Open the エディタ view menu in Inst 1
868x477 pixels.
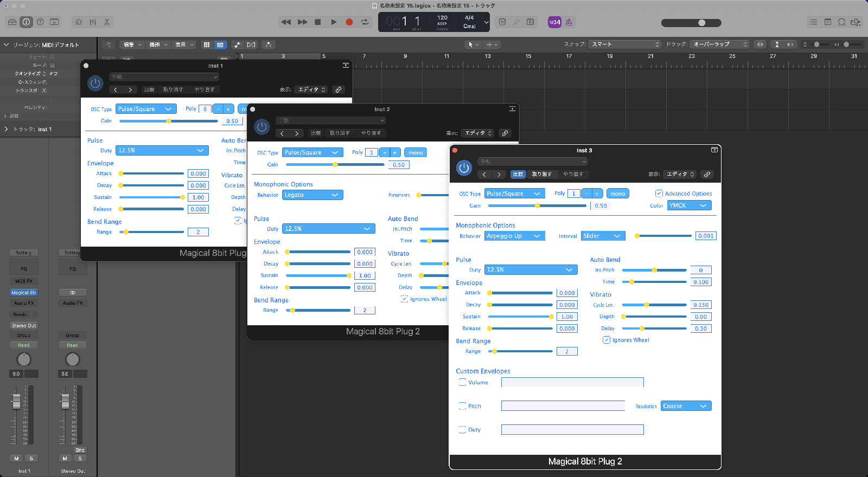311,89
